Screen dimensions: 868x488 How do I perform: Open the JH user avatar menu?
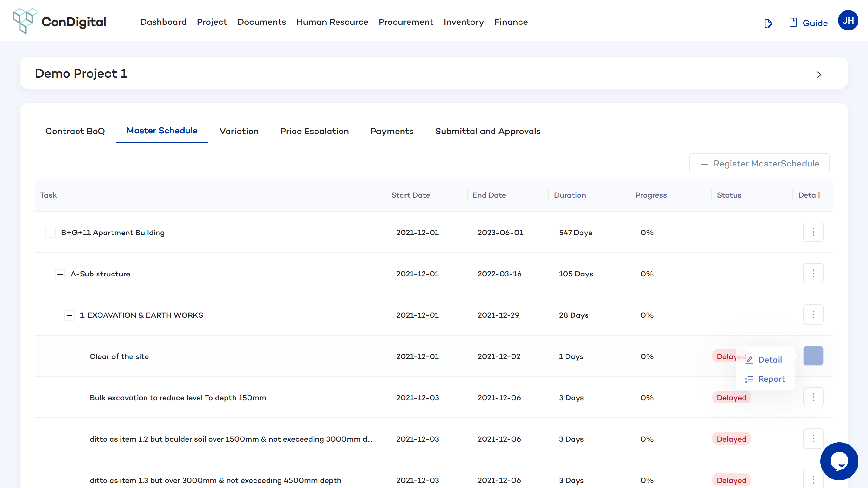848,21
